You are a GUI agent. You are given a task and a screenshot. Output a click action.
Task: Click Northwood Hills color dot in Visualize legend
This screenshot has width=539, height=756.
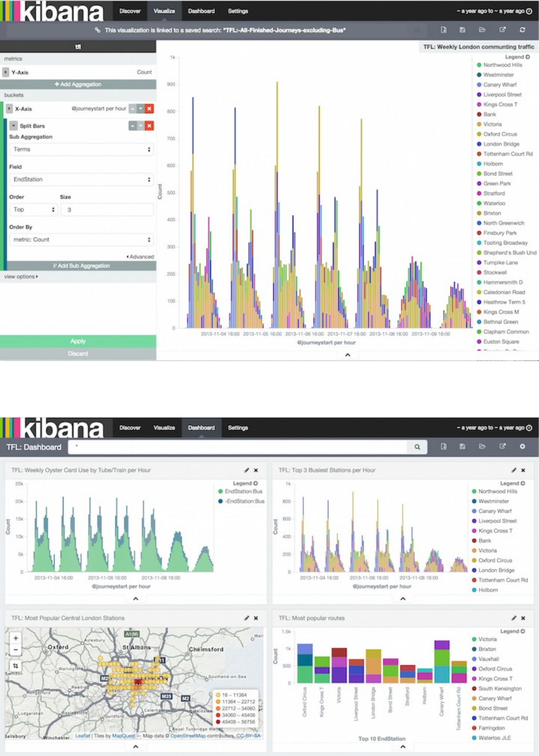pyautogui.click(x=479, y=65)
